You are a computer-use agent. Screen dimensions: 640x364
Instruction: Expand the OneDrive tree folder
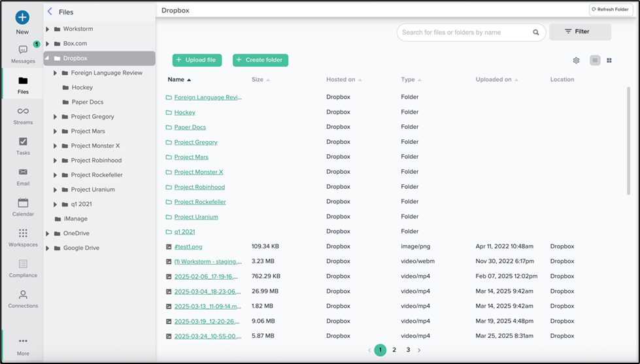(x=47, y=233)
